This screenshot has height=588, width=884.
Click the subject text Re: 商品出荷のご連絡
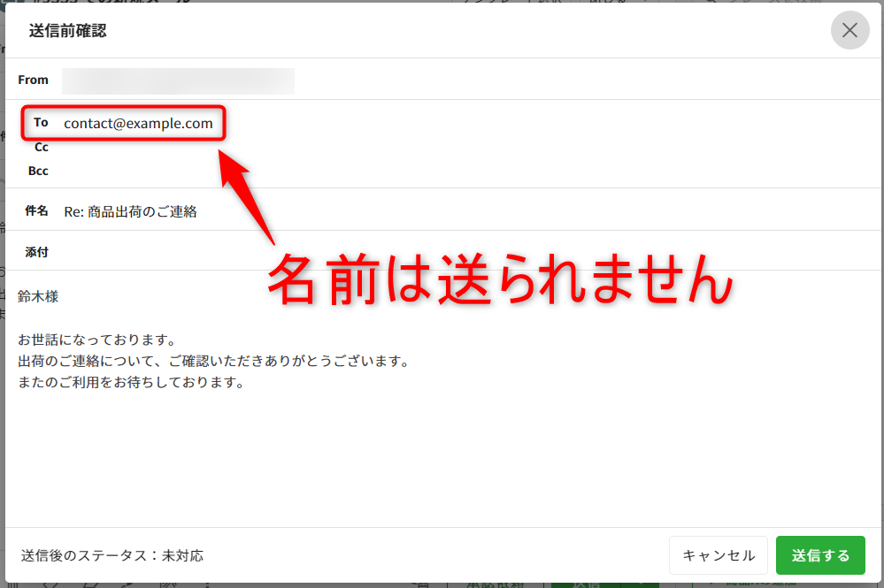click(x=130, y=211)
